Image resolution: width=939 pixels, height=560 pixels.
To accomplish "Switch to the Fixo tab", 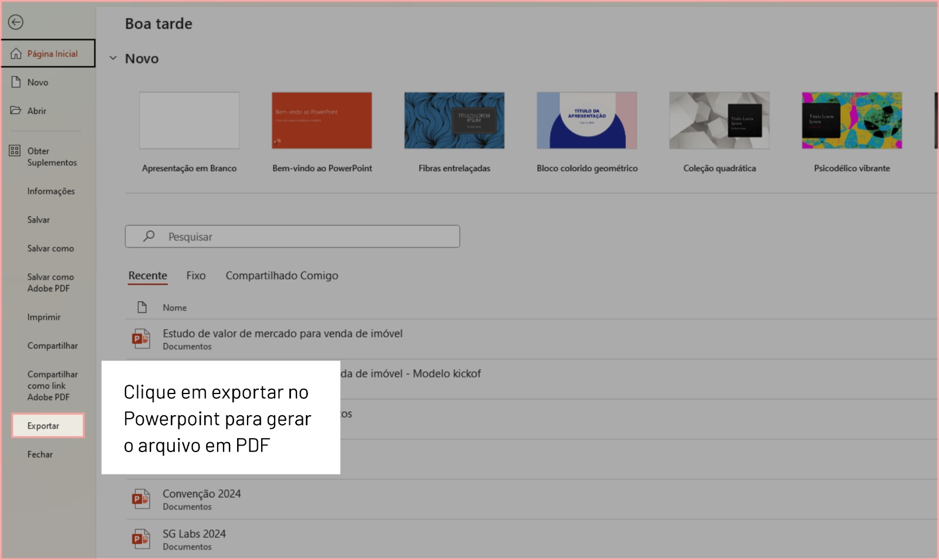I will (196, 276).
